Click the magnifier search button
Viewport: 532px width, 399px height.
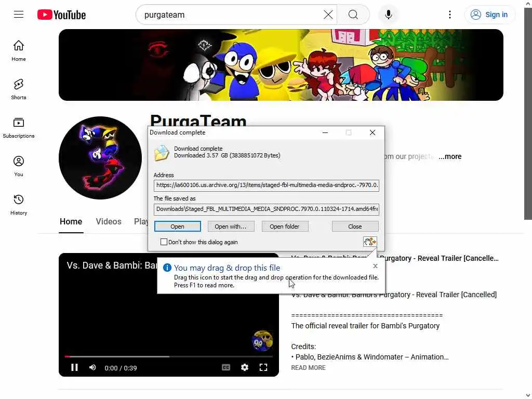353,15
